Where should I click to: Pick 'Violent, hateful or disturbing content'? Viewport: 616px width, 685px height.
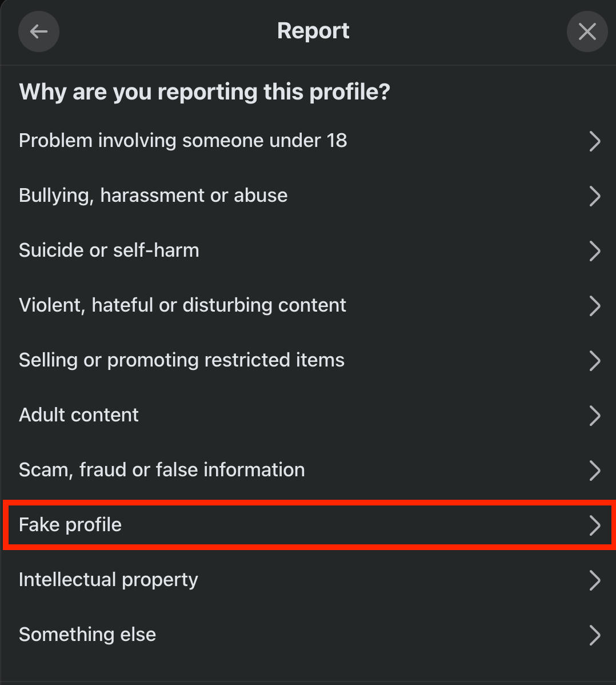[182, 305]
